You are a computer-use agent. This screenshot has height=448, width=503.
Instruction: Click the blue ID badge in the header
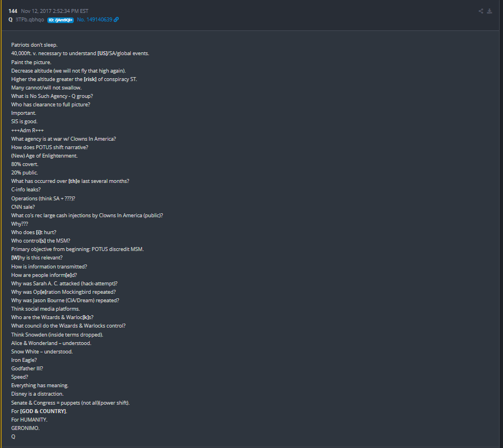click(x=61, y=20)
